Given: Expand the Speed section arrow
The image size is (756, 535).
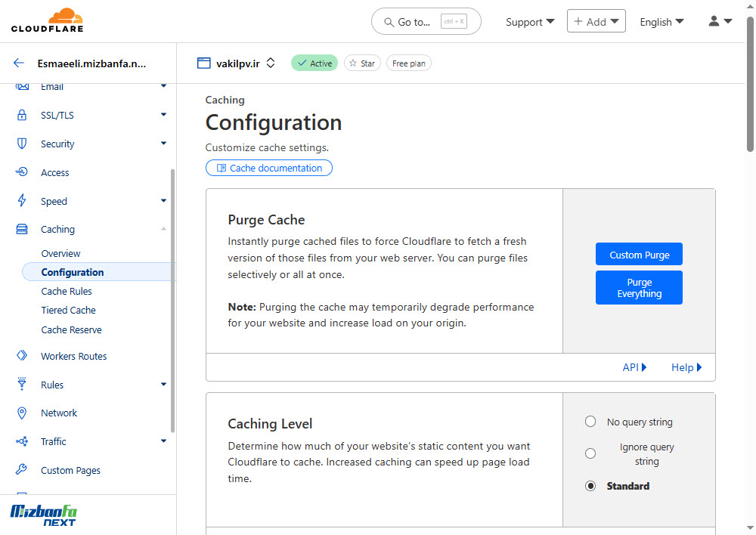Looking at the screenshot, I should (164, 200).
